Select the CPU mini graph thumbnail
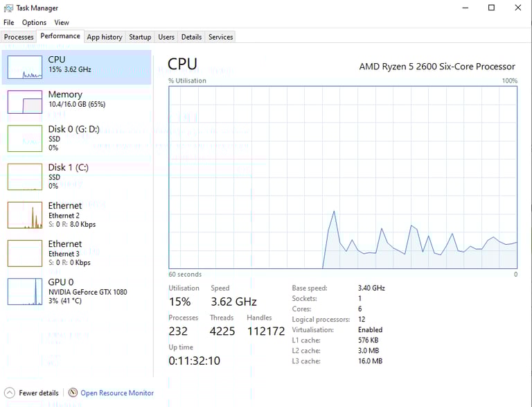532x407 pixels. coord(25,67)
